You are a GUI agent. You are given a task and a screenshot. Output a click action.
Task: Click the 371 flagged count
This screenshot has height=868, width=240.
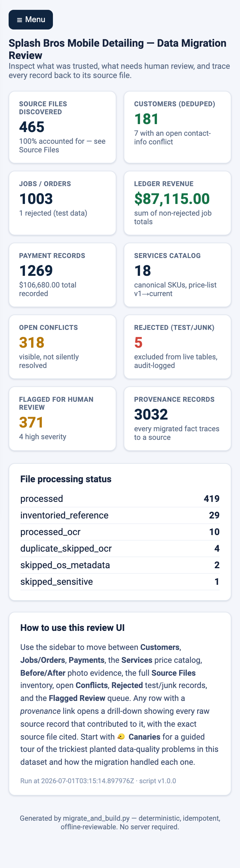[x=31, y=422]
